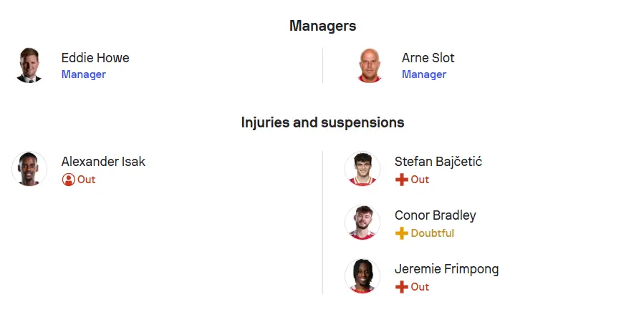This screenshot has height=322, width=644.
Task: Open Stefan Bajčetić's player avatar
Action: tap(362, 169)
